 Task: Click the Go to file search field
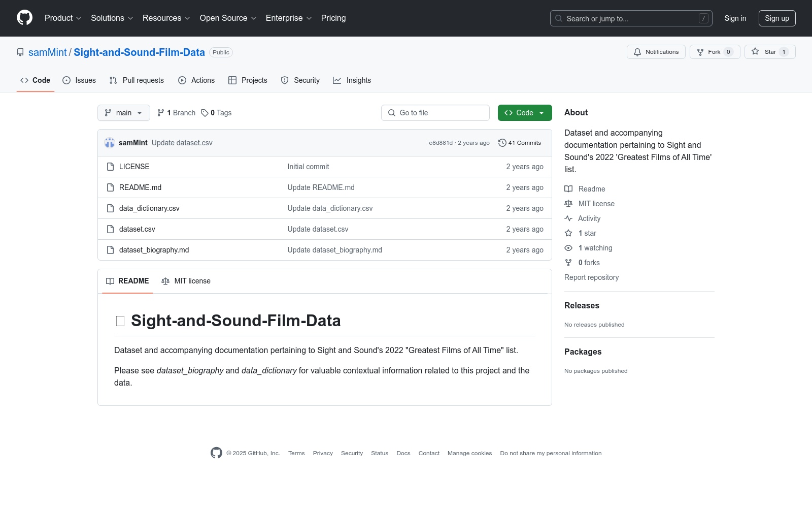[435, 113]
